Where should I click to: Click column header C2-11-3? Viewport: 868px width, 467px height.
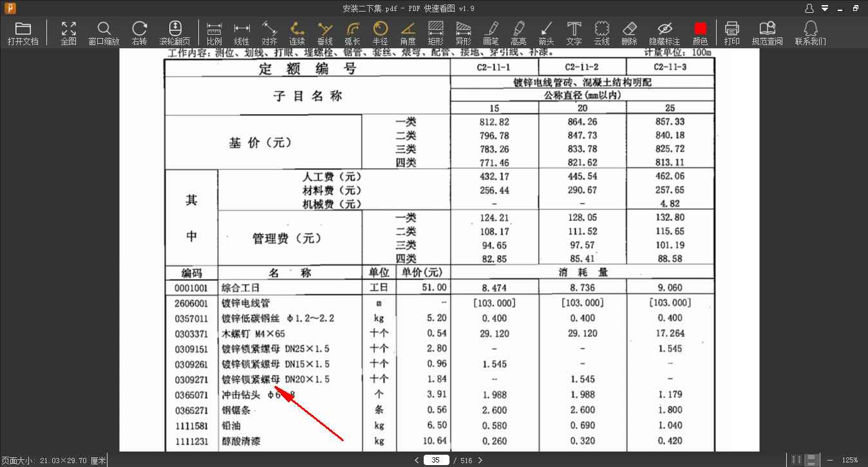(x=670, y=67)
